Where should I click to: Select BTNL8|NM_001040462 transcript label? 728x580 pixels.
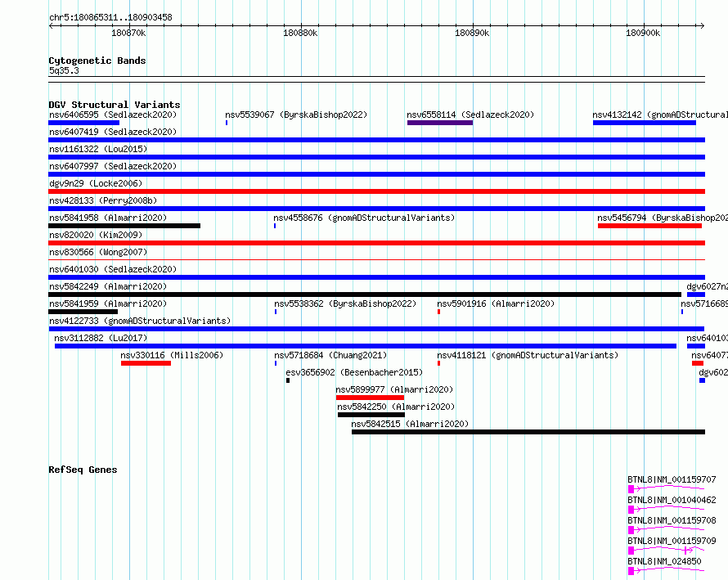[x=672, y=500]
